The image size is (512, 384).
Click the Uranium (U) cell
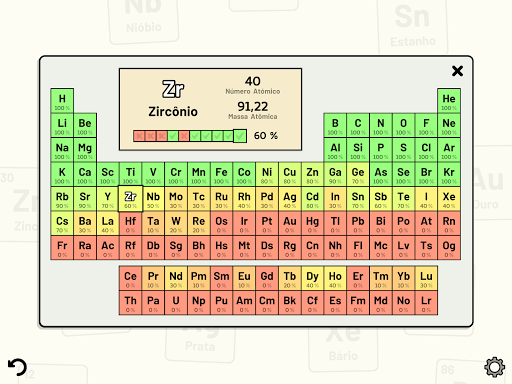[176, 303]
